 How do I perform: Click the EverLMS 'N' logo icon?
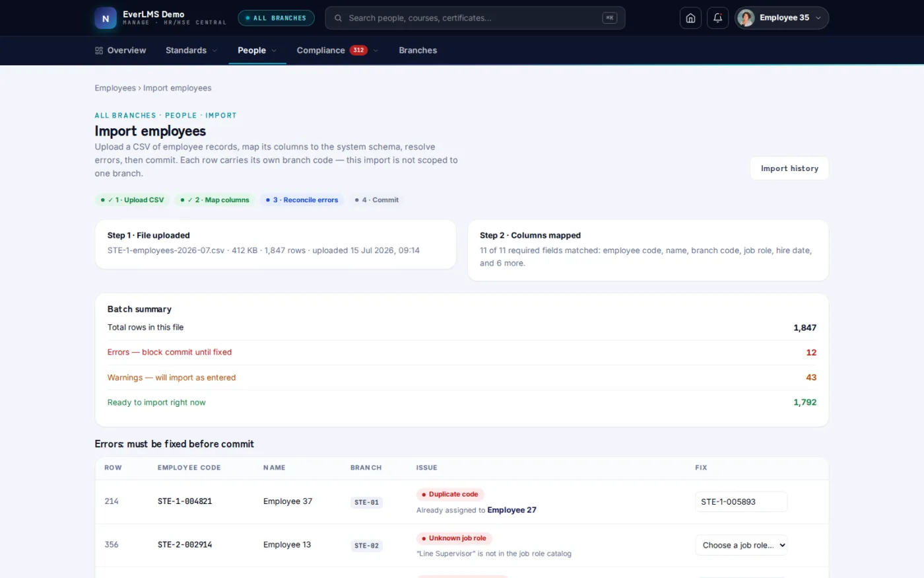pyautogui.click(x=106, y=18)
